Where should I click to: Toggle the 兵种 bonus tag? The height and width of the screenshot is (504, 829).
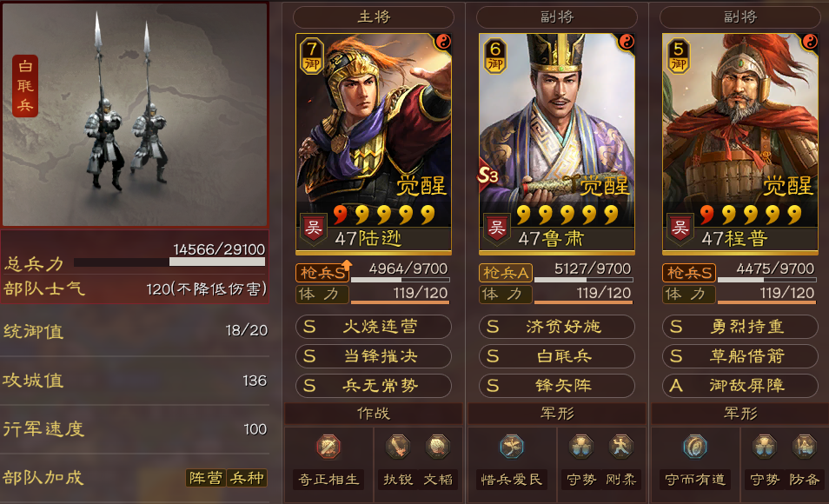point(247,478)
